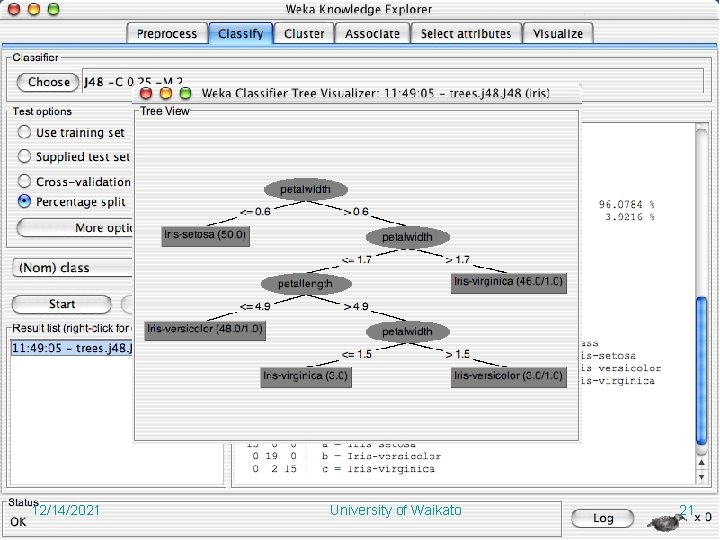Select the Percentage split radio button
Viewport: 720px width, 540px height.
click(x=24, y=201)
